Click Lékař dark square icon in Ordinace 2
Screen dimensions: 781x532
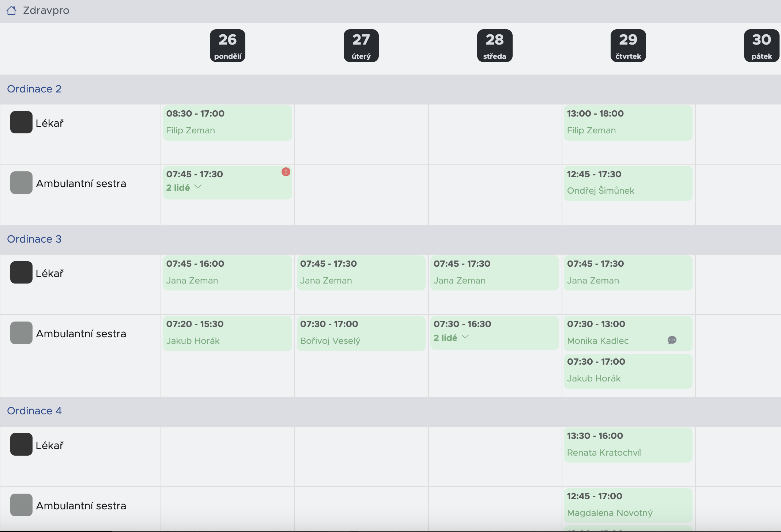[21, 122]
